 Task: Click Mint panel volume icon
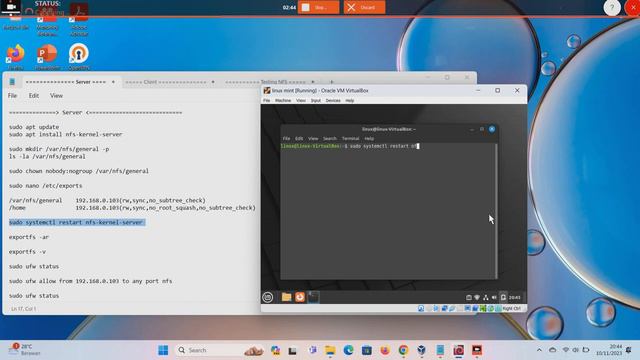(494, 298)
